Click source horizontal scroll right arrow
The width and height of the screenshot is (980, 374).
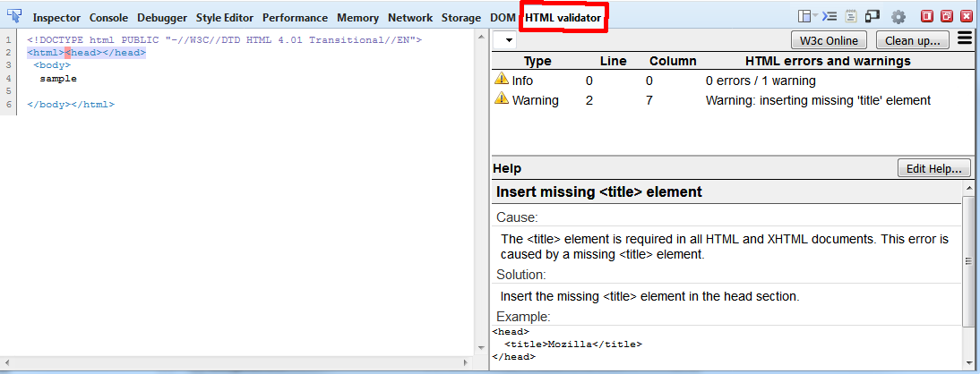(x=466, y=362)
